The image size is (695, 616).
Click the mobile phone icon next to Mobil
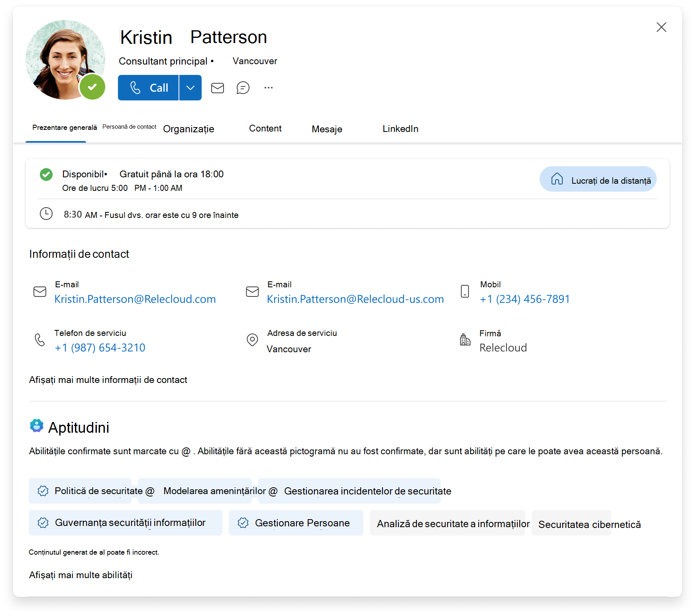pos(465,291)
